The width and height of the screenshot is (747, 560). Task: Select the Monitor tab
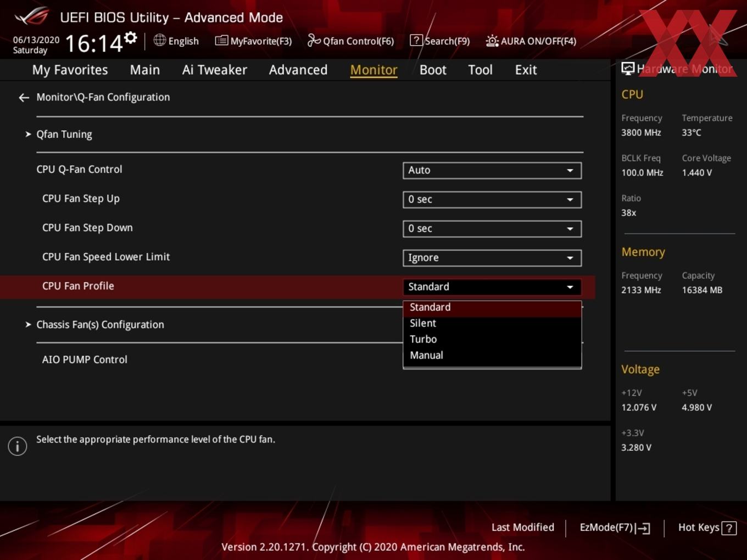tap(374, 70)
